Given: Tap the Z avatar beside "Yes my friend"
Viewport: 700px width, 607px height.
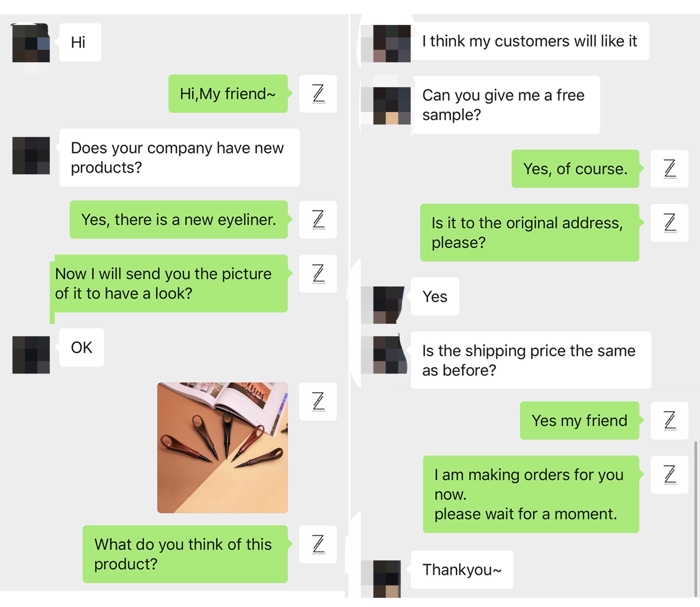Looking at the screenshot, I should point(669,420).
